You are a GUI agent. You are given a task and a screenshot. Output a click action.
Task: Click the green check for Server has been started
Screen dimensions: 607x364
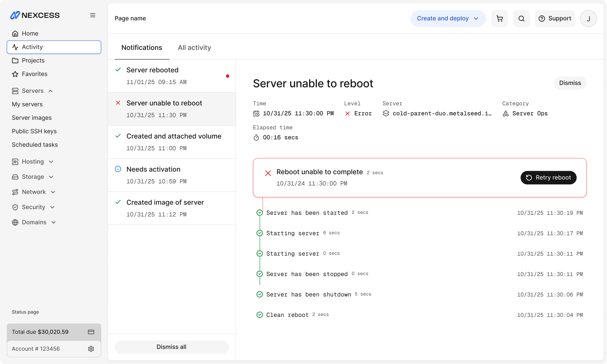259,213
